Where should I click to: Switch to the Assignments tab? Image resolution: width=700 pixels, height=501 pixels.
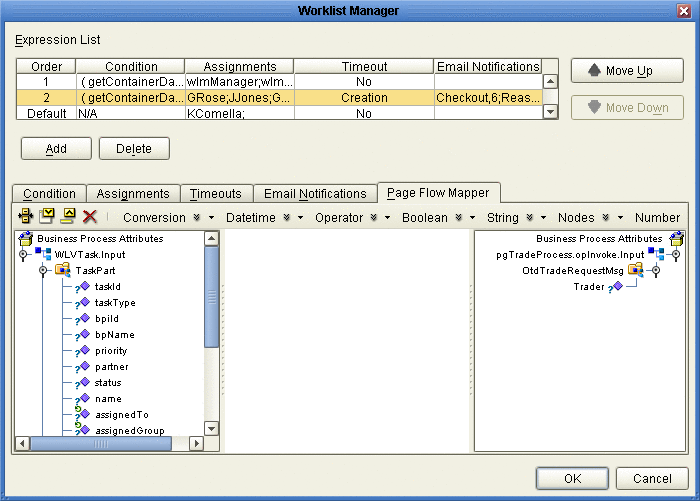point(133,193)
